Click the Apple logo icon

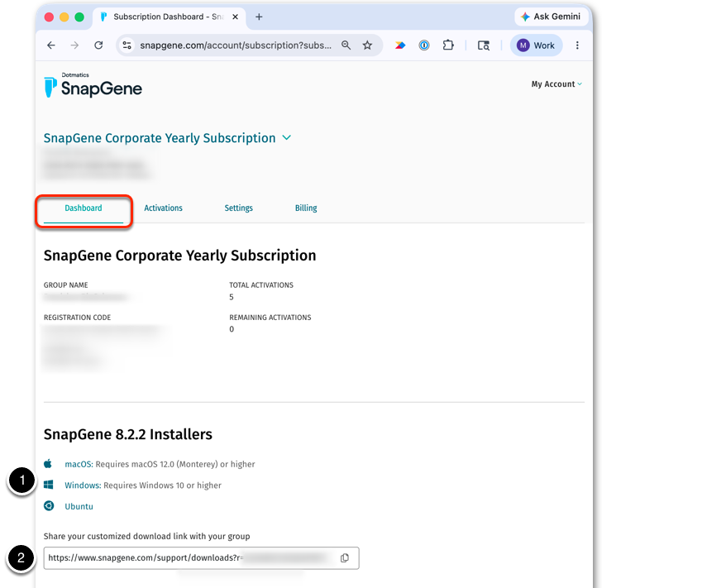point(48,463)
